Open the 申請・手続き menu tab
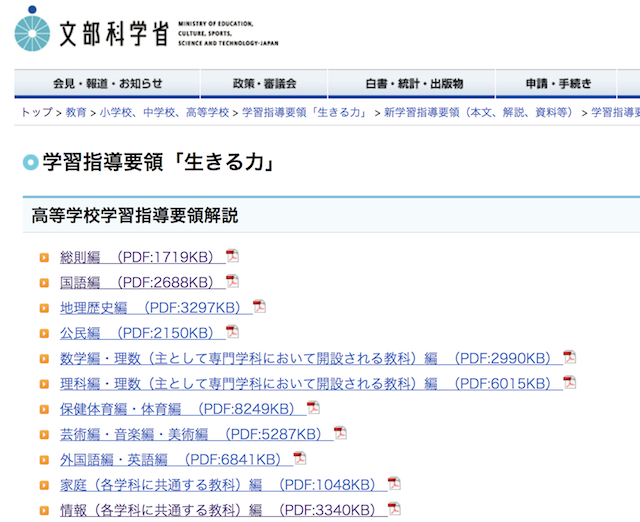Screen dimensions: 640x522 pos(557,84)
